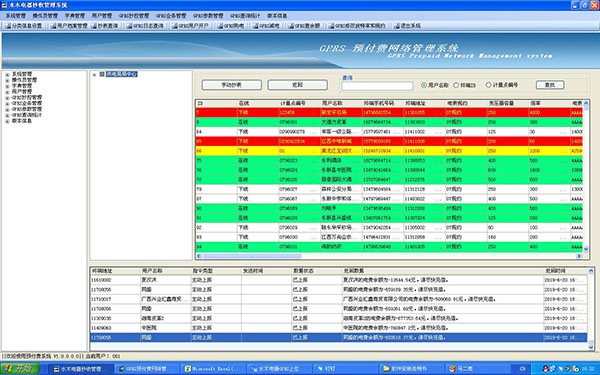Click the 手动抄表 button

click(x=232, y=85)
